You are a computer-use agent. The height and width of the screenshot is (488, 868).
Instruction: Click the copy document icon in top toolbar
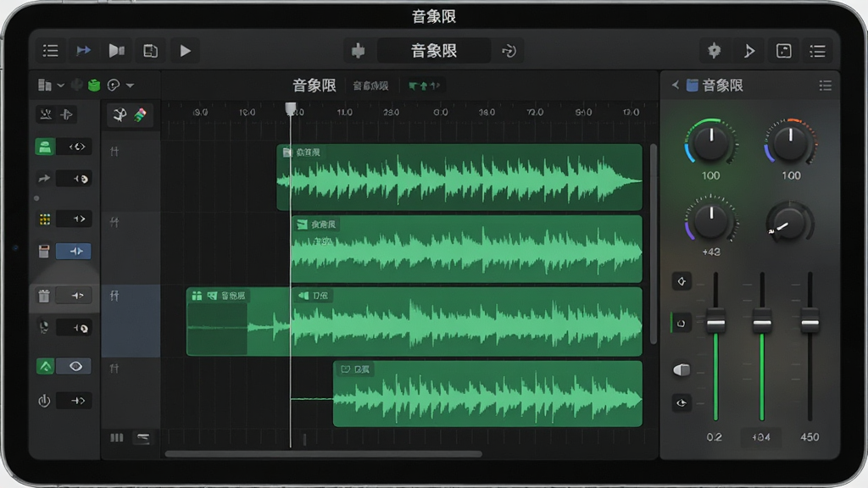pyautogui.click(x=150, y=51)
